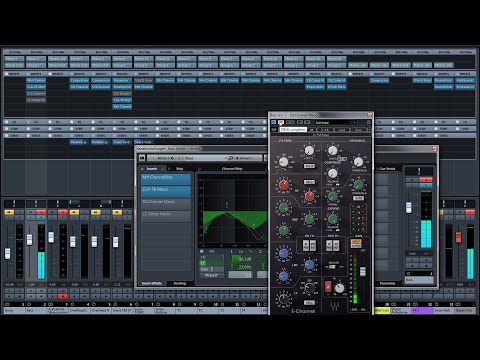Click the blue LMF frequency knob
The width and height of the screenshot is (480, 360).
[309, 265]
